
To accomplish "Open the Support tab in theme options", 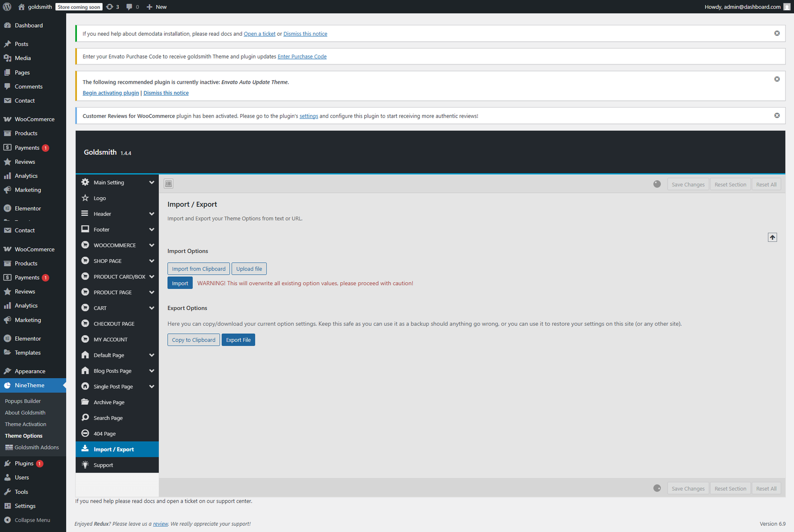I will (103, 465).
